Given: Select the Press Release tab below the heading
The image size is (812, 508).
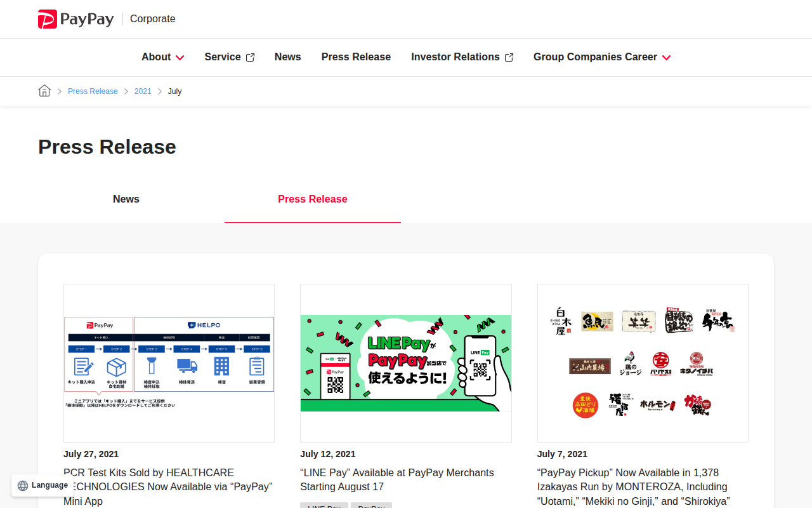Looking at the screenshot, I should coord(313,199).
